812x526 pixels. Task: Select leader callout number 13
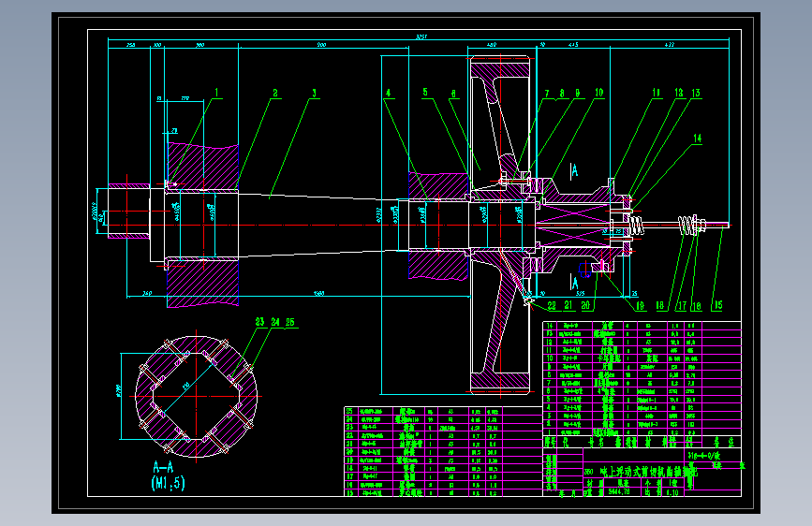point(696,93)
